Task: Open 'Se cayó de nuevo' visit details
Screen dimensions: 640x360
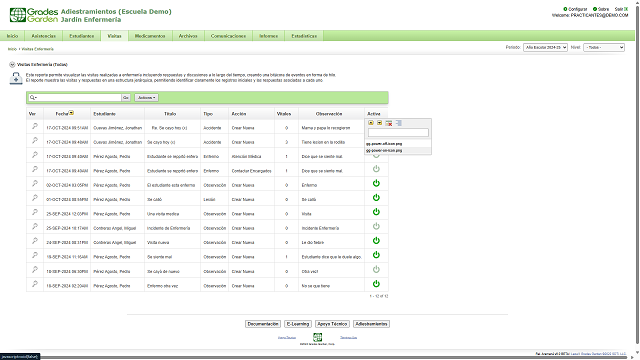Action: 35,270
